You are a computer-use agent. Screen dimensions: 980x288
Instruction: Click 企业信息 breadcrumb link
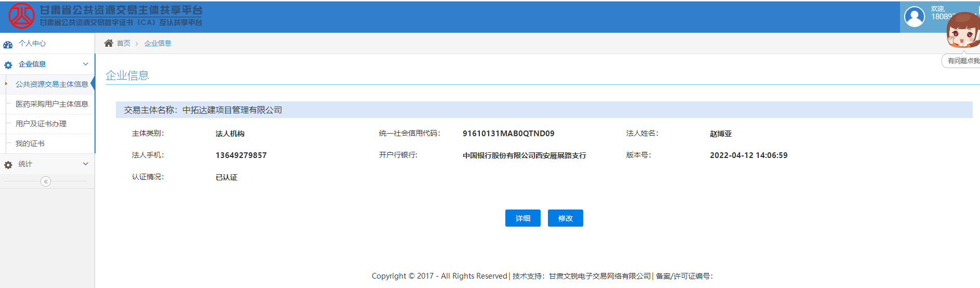click(158, 43)
